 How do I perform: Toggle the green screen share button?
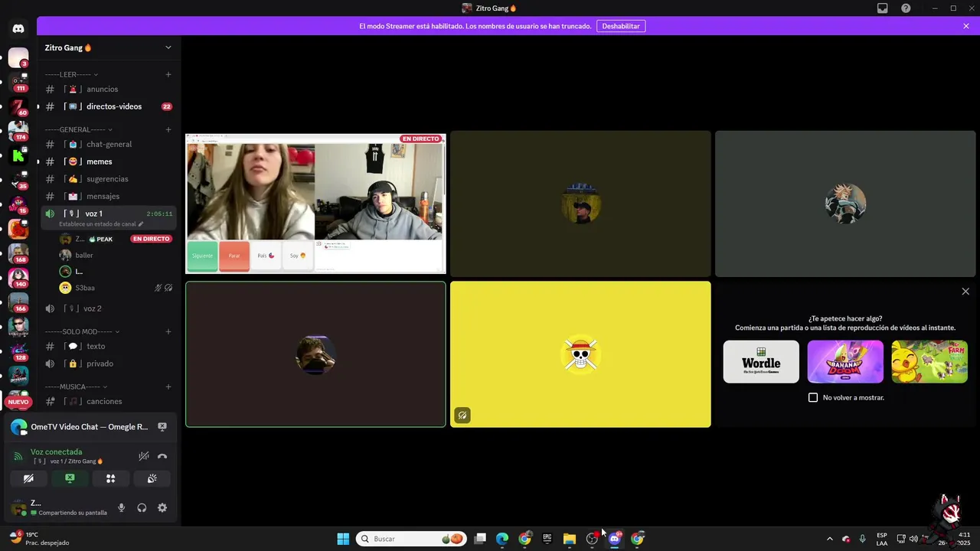tap(70, 478)
